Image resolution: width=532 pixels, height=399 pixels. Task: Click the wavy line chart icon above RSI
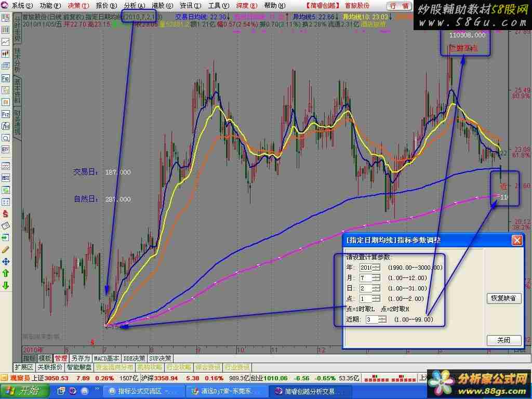5,166
